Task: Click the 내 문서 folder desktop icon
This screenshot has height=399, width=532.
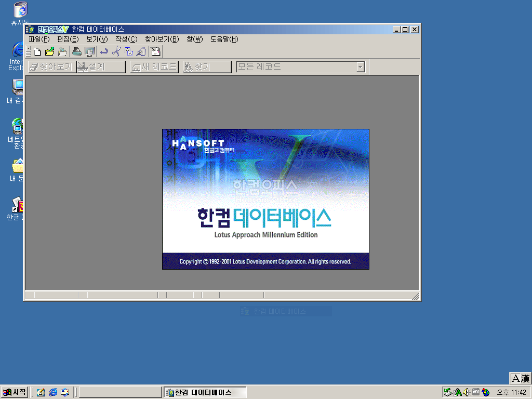Action: click(17, 170)
